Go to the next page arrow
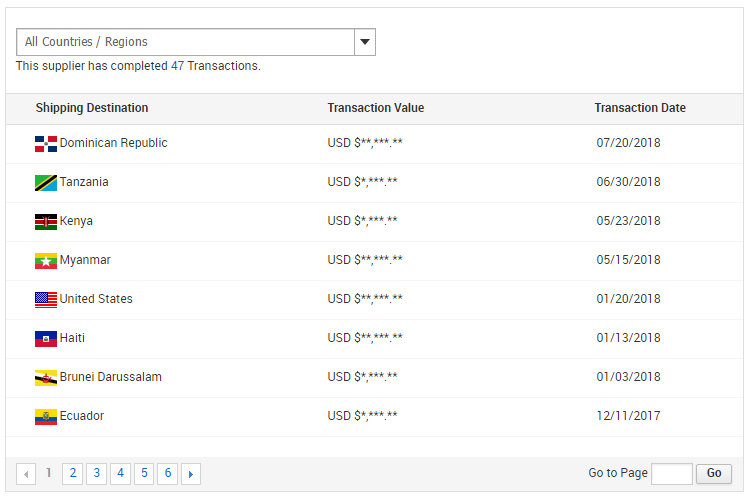Image resolution: width=750 pixels, height=500 pixels. [191, 474]
